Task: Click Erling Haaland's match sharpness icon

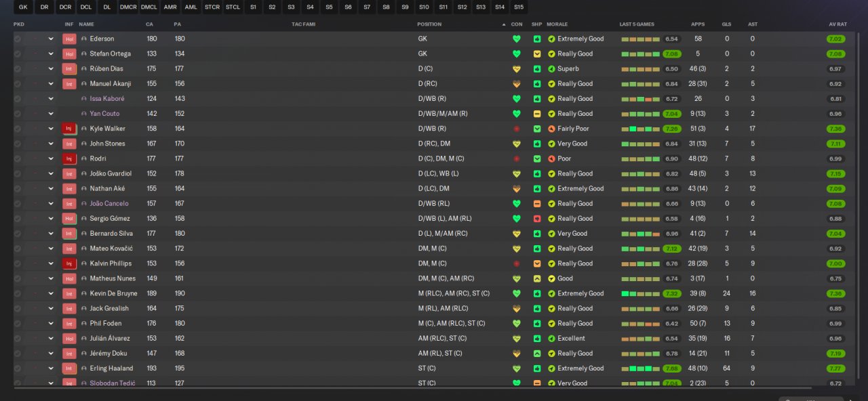Action: click(537, 368)
